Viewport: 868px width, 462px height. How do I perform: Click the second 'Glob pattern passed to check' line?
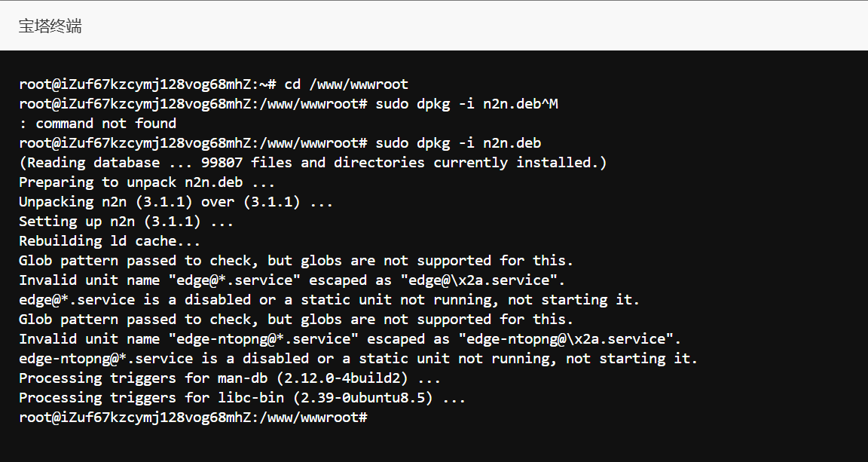point(296,320)
